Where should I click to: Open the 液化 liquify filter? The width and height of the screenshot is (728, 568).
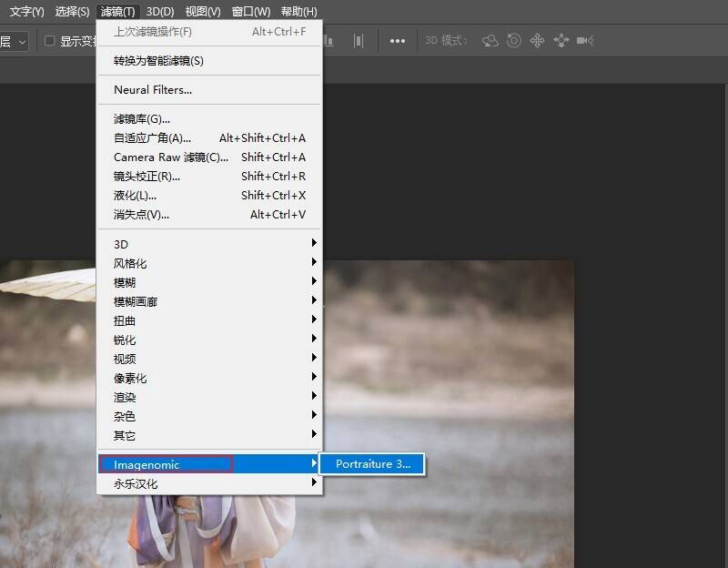135,196
